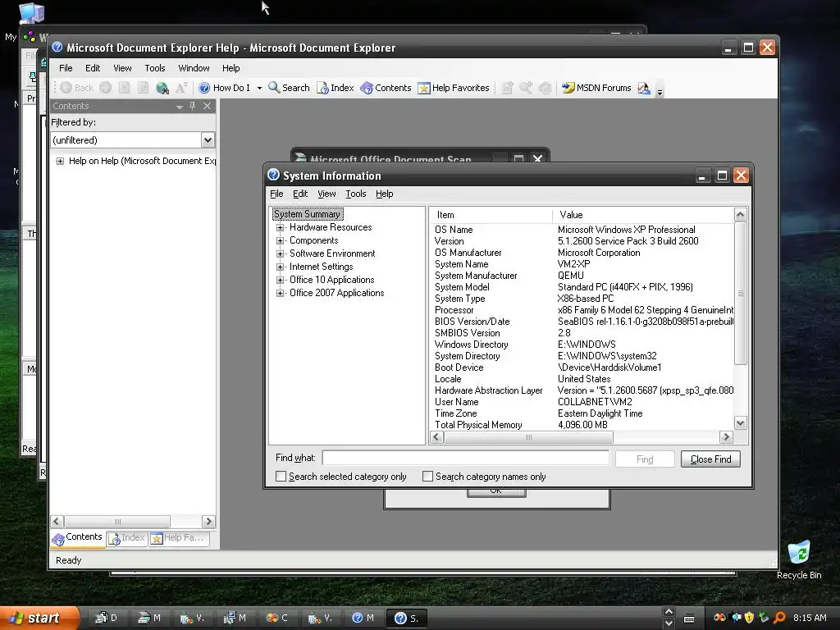Click the 'D' taskbar button
The height and width of the screenshot is (630, 840).
tap(107, 619)
